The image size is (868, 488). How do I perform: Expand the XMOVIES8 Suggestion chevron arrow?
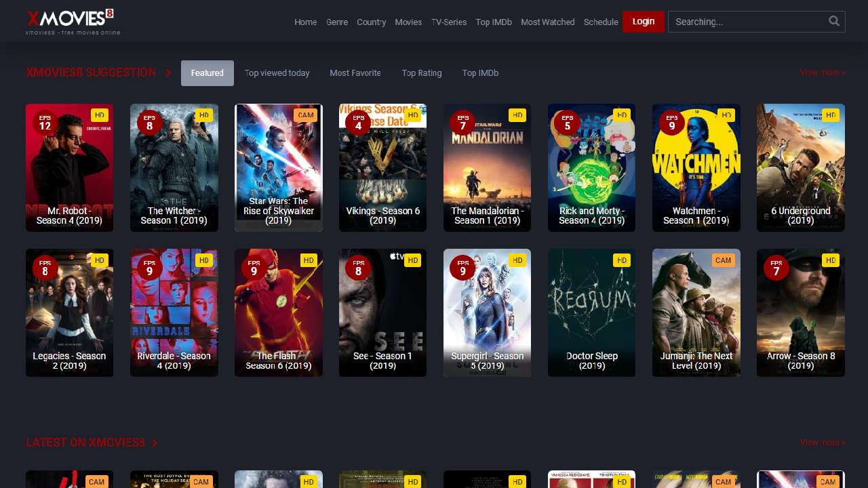[x=169, y=73]
